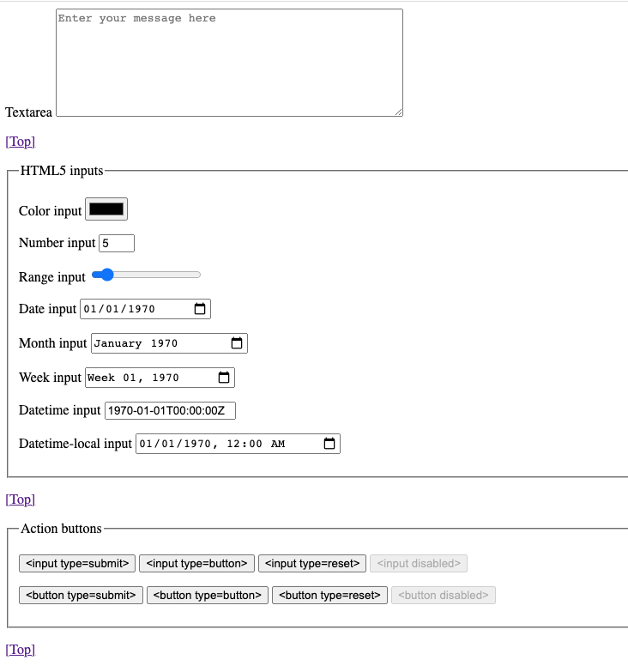Image resolution: width=628 pixels, height=672 pixels.
Task: Click the Color input label
Action: (x=50, y=211)
